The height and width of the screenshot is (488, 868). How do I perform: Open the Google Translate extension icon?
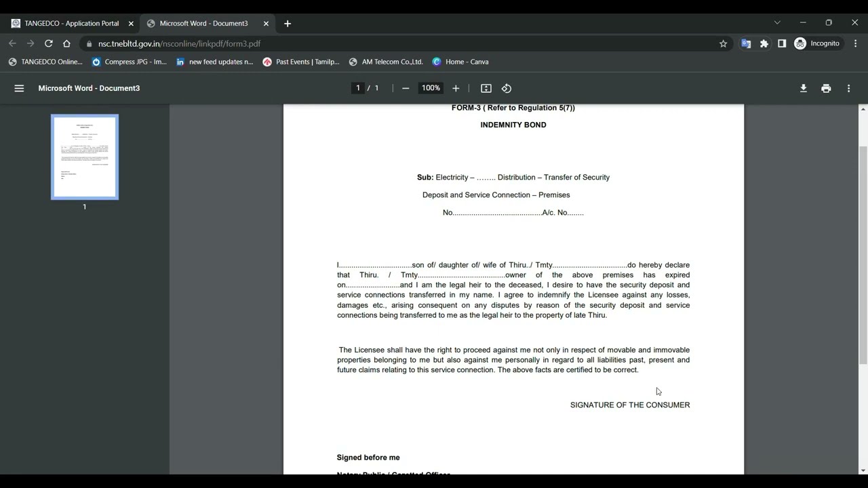point(746,43)
